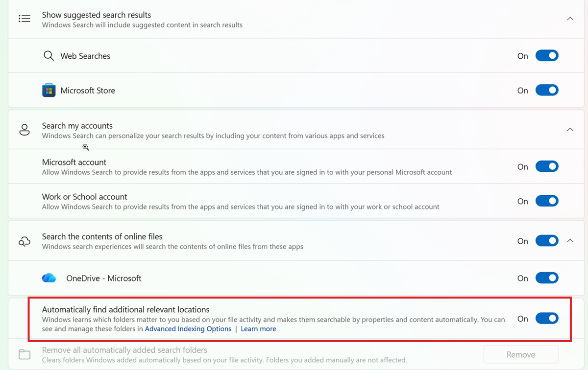Disable the OneDrive - Microsoft toggle
Screen dimensions: 588x370
[547, 278]
